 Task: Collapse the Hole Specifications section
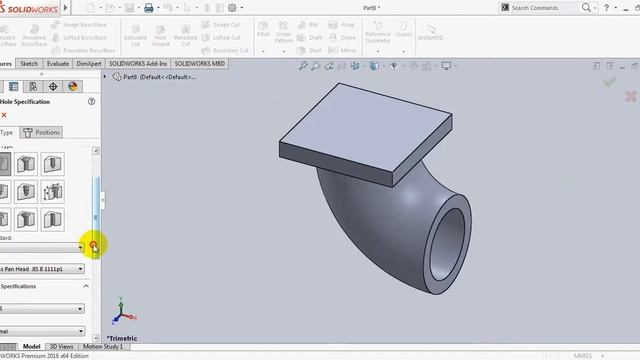coord(86,286)
